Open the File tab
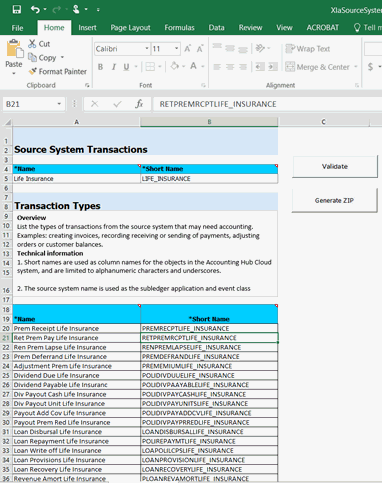This screenshot has width=382, height=483. (17, 28)
